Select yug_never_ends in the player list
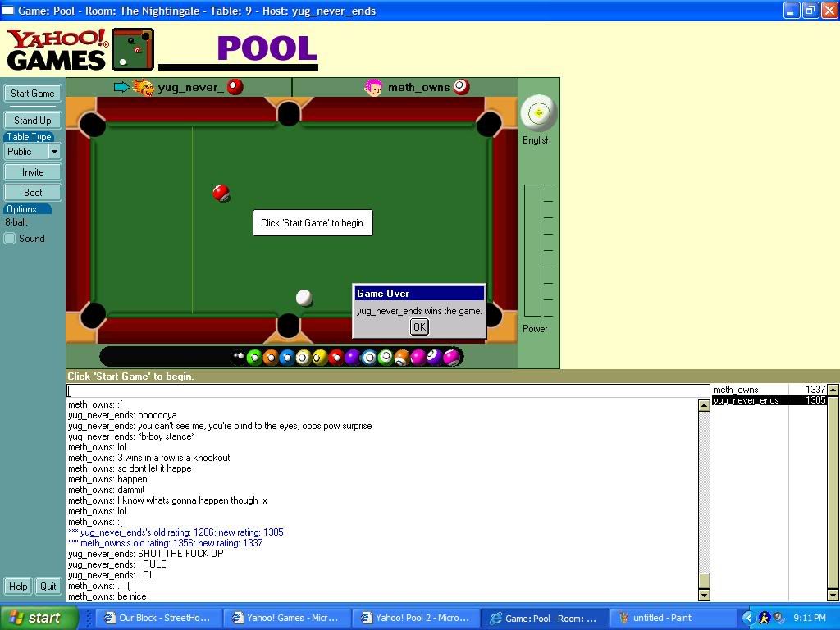 (769, 400)
